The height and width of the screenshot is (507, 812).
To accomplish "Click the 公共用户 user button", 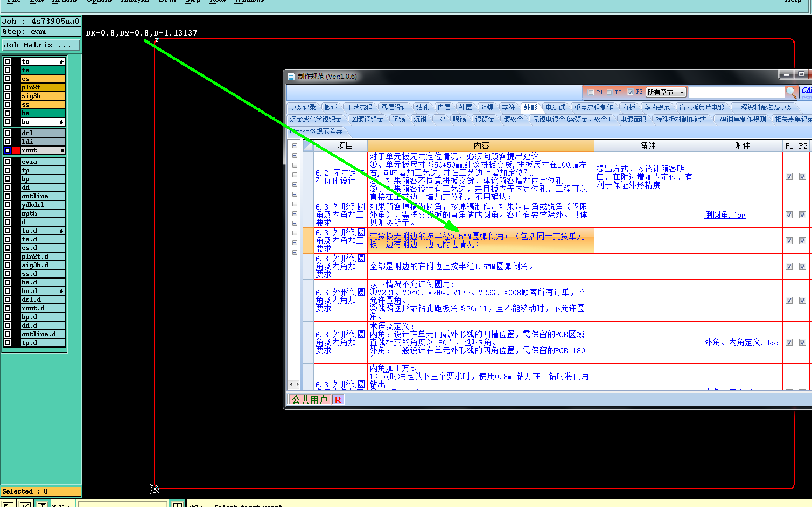I will tap(310, 400).
